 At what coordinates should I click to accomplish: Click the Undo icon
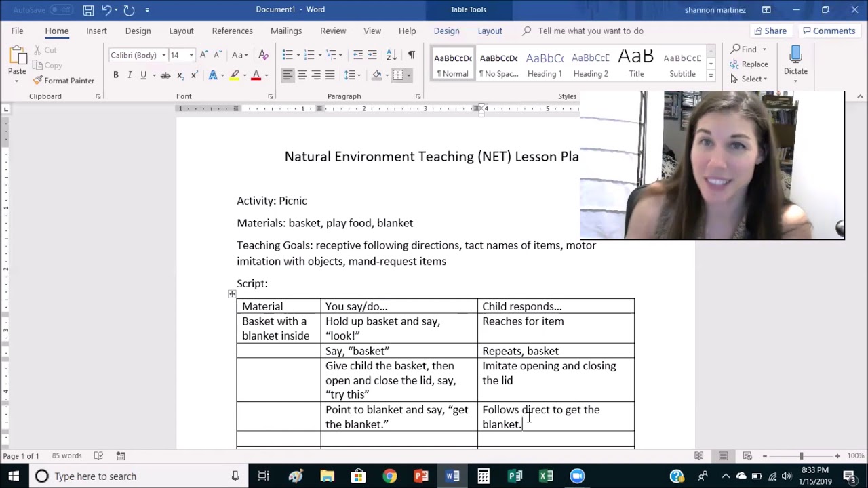coord(106,10)
